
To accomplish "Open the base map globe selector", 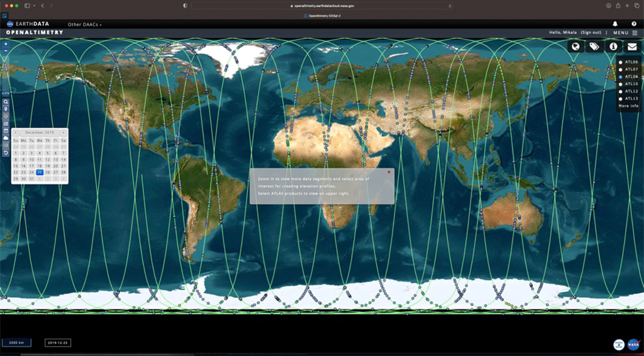I will click(x=576, y=47).
